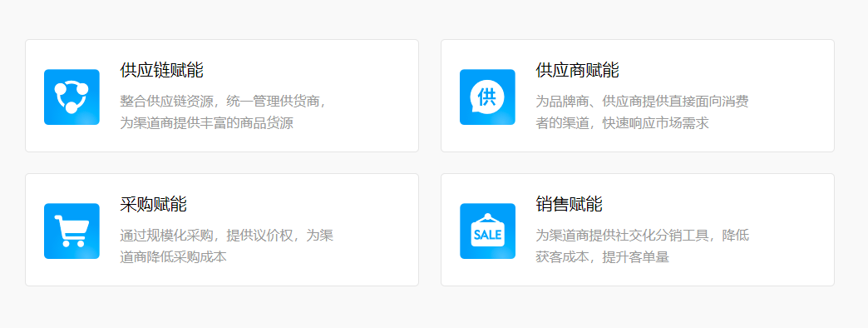Open the 供应链赋能 heading
The height and width of the screenshot is (328, 868).
[161, 71]
